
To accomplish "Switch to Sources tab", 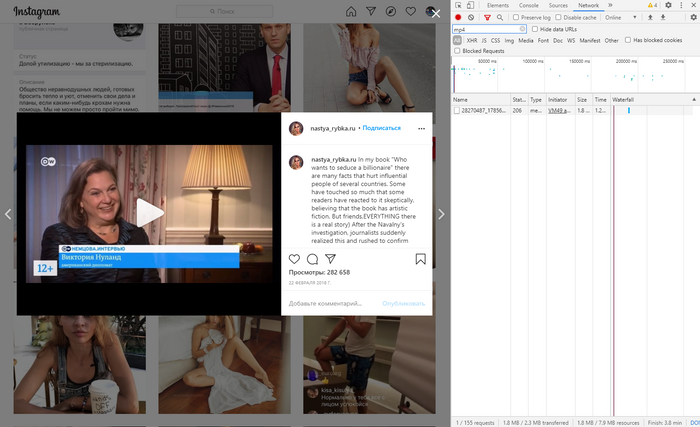I will (x=558, y=5).
